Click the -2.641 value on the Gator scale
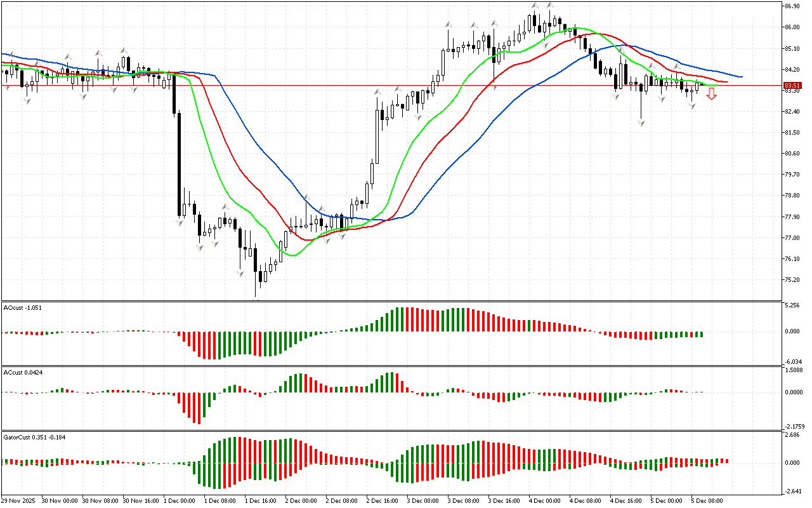The width and height of the screenshot is (812, 508). (x=791, y=491)
